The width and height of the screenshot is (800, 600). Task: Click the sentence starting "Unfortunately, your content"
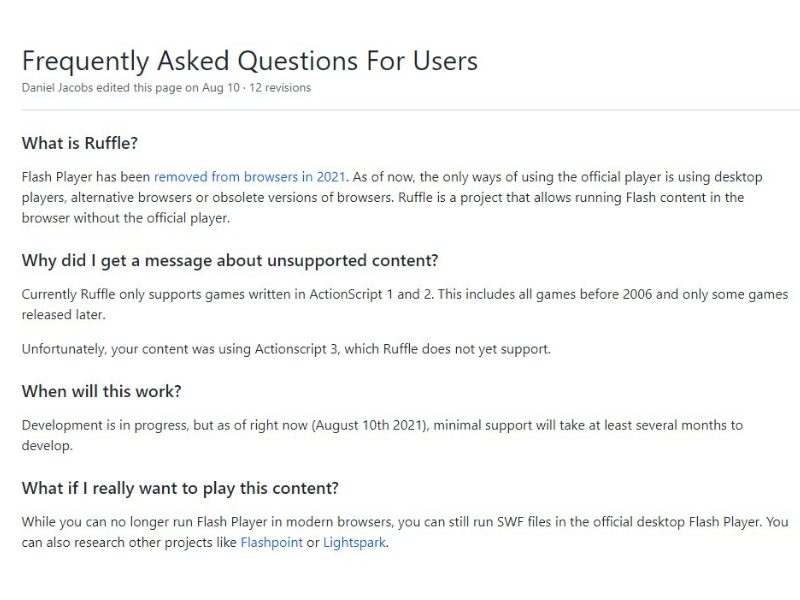(286, 349)
